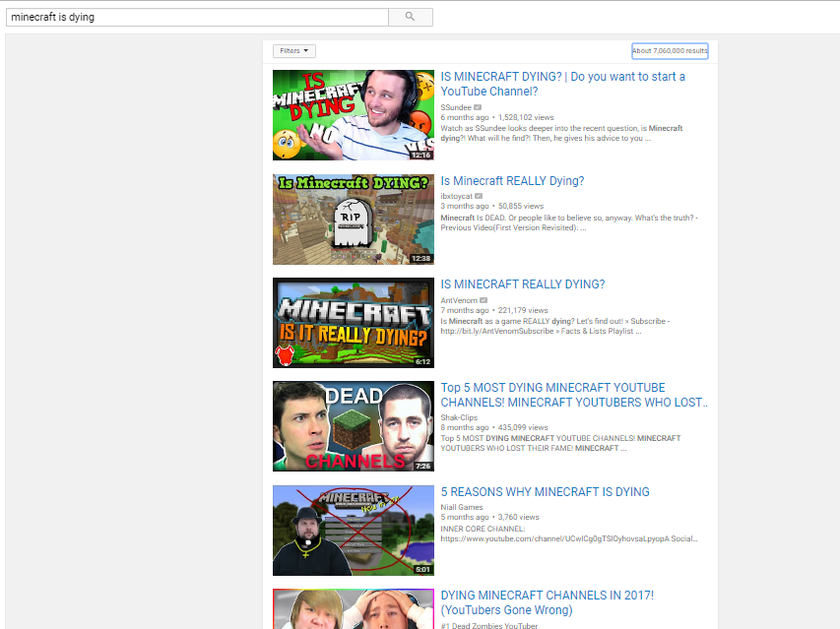Open '5 REASONS WHY MINECRAFT IS DYING' title
The height and width of the screenshot is (629, 840).
click(x=546, y=492)
